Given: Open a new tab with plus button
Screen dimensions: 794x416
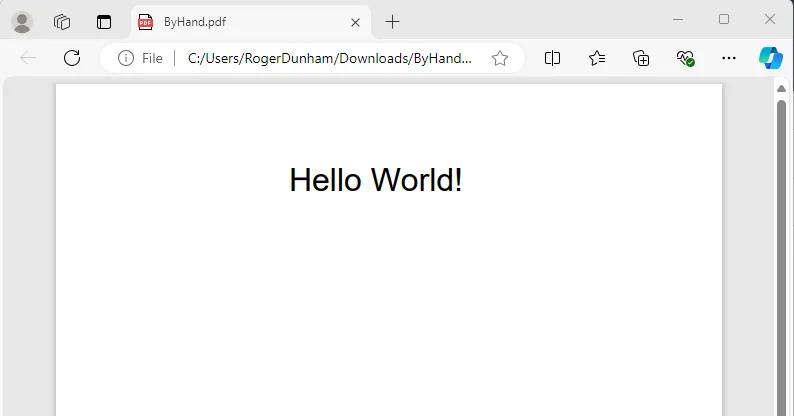Looking at the screenshot, I should [x=392, y=22].
